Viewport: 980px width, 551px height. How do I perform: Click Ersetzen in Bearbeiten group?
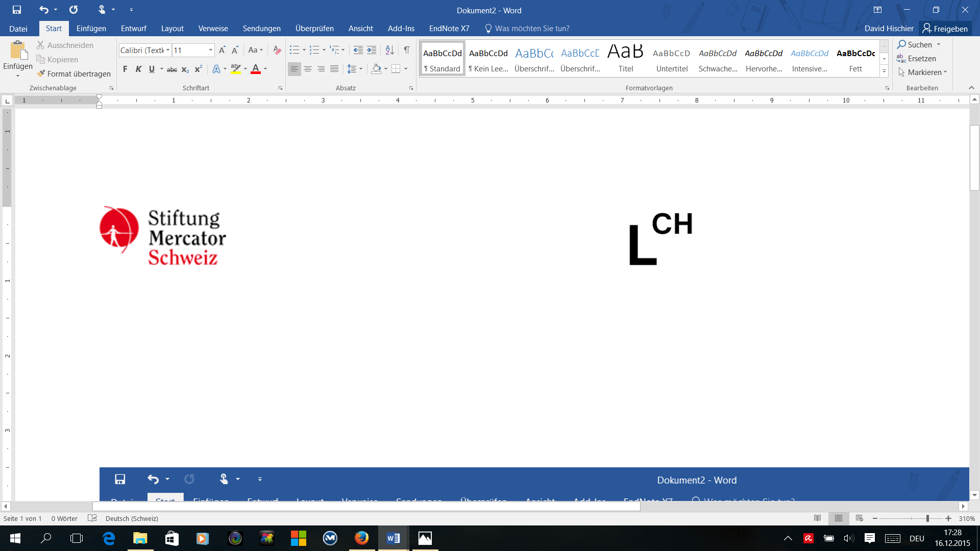(916, 59)
